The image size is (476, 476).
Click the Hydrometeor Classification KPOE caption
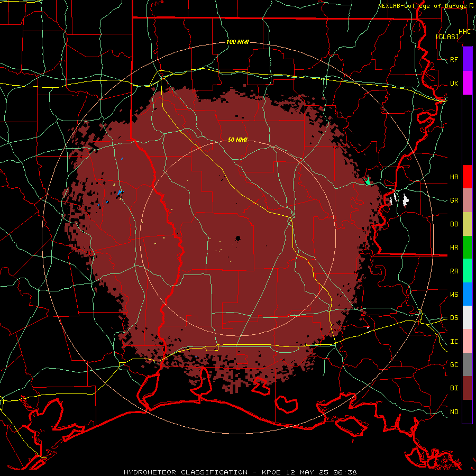[240, 472]
